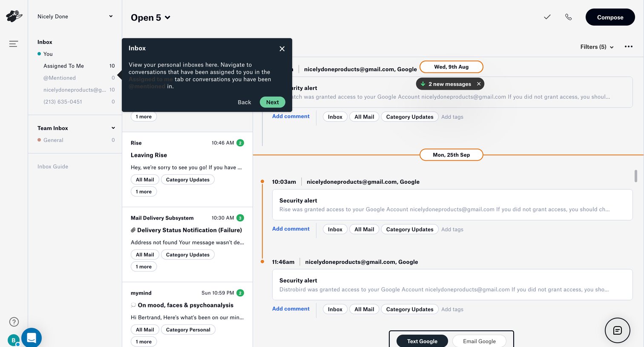The height and width of the screenshot is (347, 644).
Task: Add comment on the Wed 9th Aug message
Action: (x=291, y=116)
